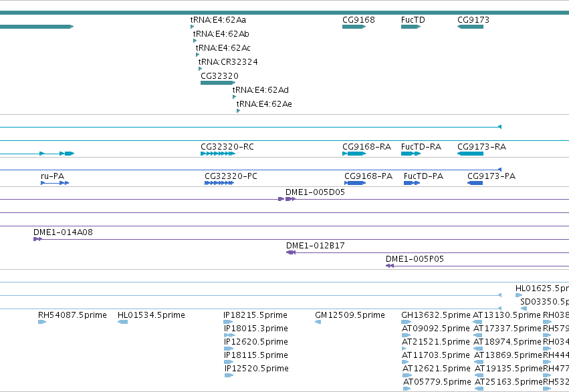This screenshot has width=569, height=392.
Task: Click the CG9168-PA coding feature
Action: (x=355, y=183)
